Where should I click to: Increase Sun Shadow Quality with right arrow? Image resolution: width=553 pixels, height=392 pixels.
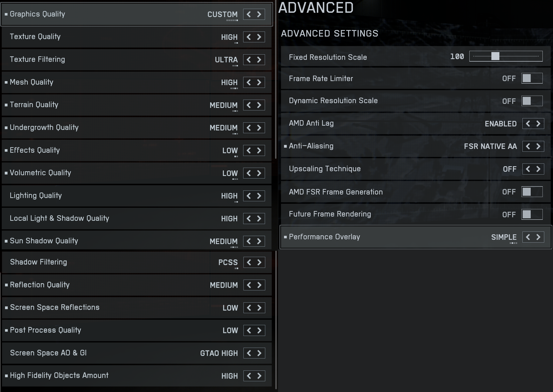pos(259,241)
